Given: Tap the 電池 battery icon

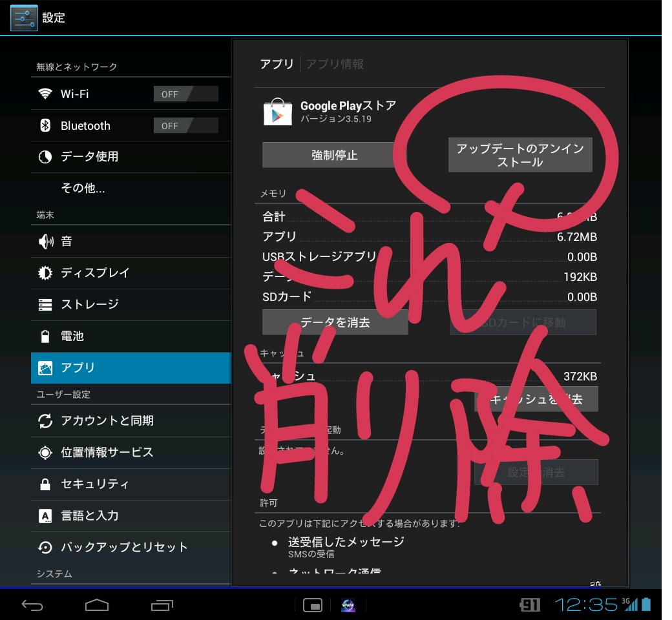Looking at the screenshot, I should [x=45, y=336].
